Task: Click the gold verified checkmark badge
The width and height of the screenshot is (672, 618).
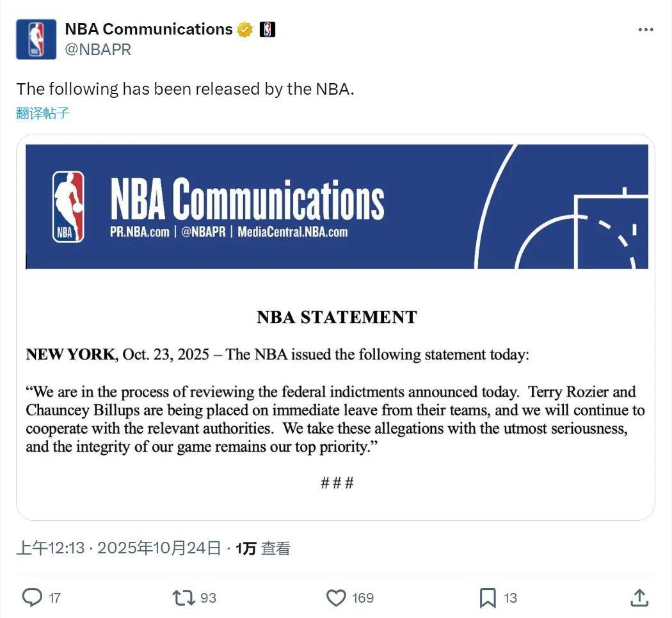Action: coord(245,29)
